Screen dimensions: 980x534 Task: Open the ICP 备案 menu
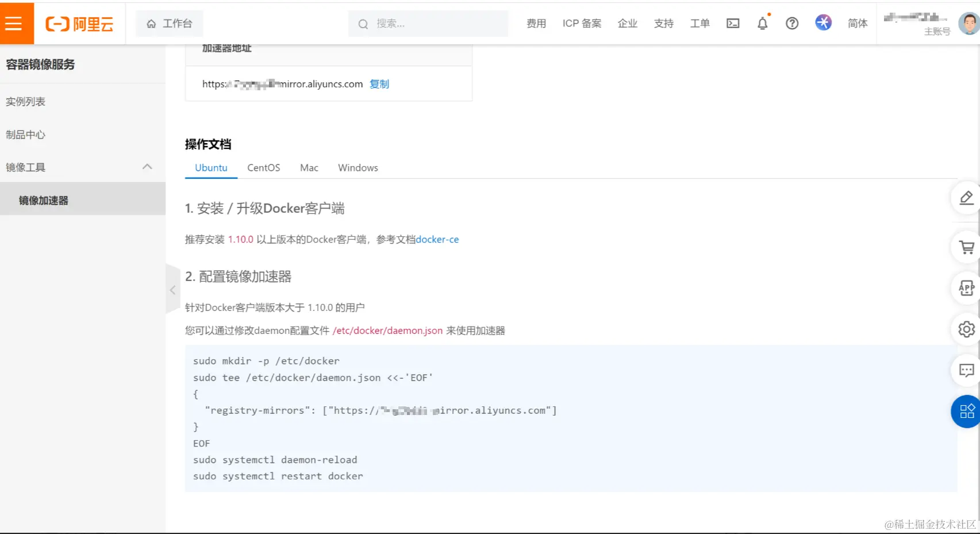582,24
